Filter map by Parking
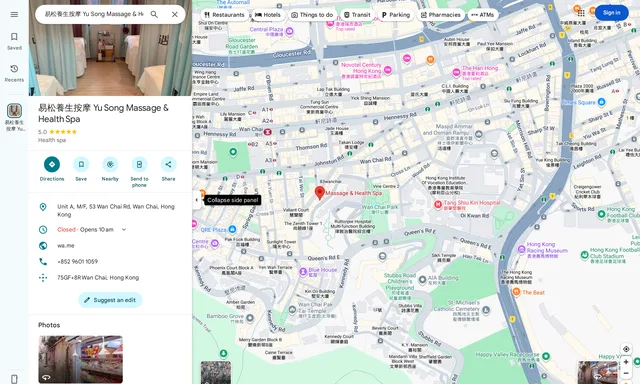Viewport: 640px width, 384px height. (396, 15)
